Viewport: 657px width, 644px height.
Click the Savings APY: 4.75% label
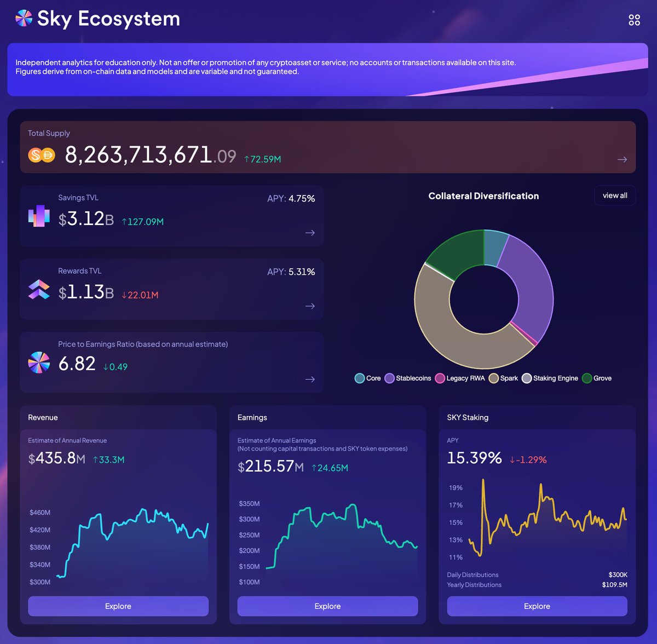coord(291,199)
